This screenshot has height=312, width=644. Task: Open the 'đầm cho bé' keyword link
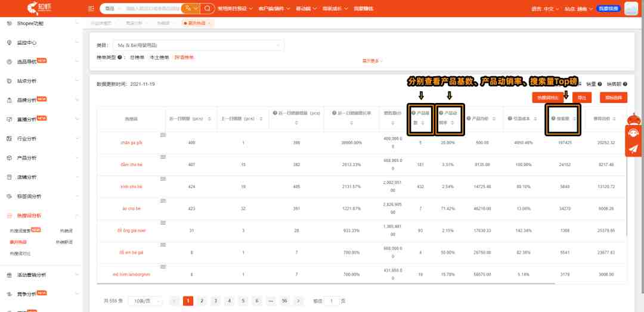coord(131,164)
